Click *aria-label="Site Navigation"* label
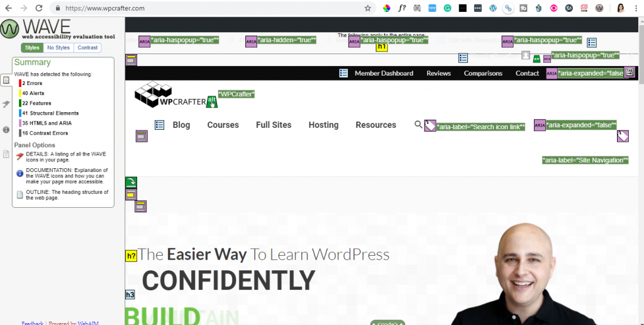Image resolution: width=644 pixels, height=325 pixels. (x=586, y=160)
